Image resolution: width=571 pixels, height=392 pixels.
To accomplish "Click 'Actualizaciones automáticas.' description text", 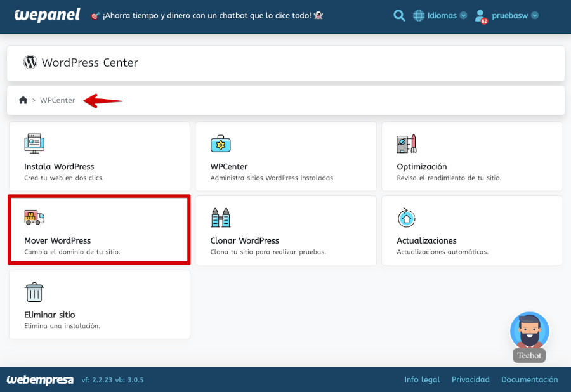I will coord(442,252).
